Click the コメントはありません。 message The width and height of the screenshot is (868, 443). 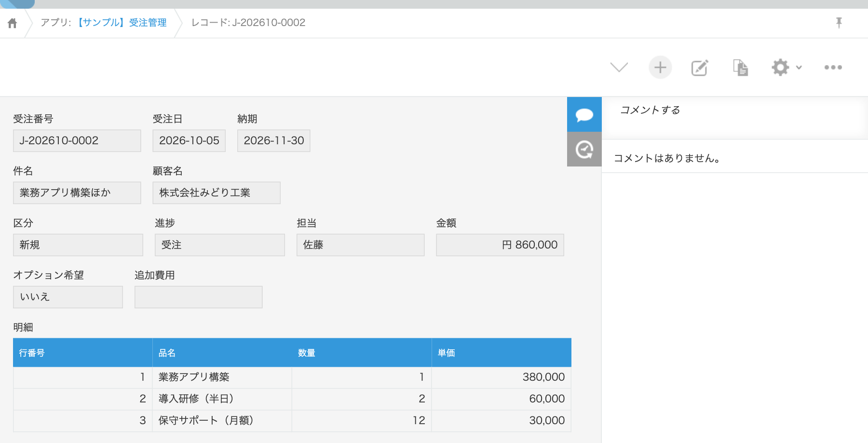tap(667, 158)
